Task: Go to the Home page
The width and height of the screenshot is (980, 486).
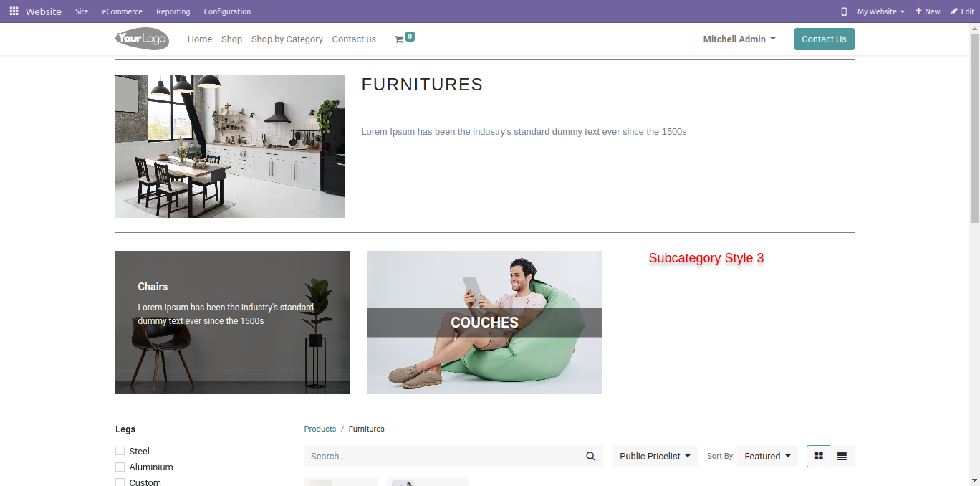Action: 200,39
